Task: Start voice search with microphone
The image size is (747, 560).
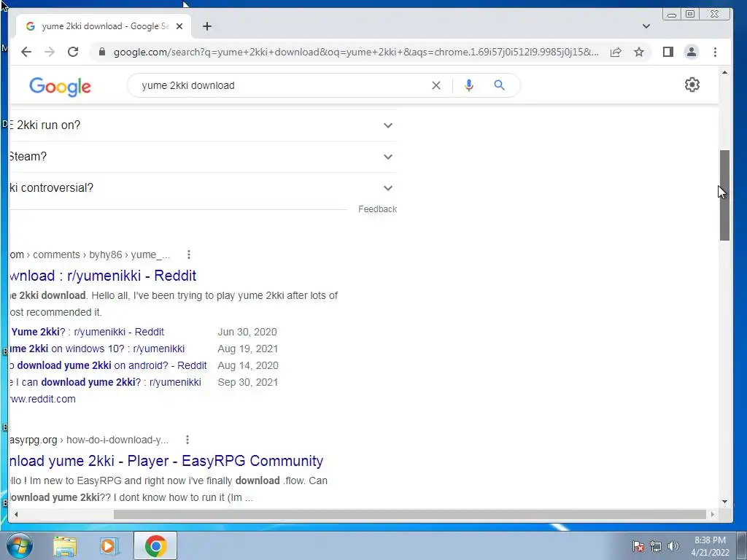Action: (469, 85)
